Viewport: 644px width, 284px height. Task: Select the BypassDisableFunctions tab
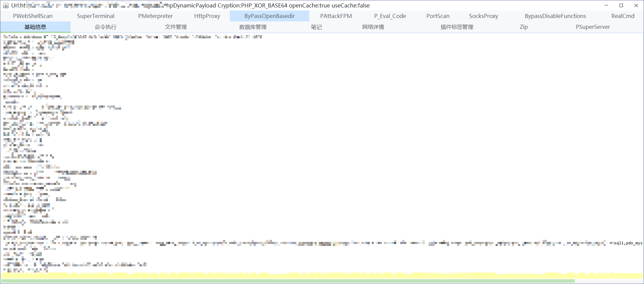point(555,16)
